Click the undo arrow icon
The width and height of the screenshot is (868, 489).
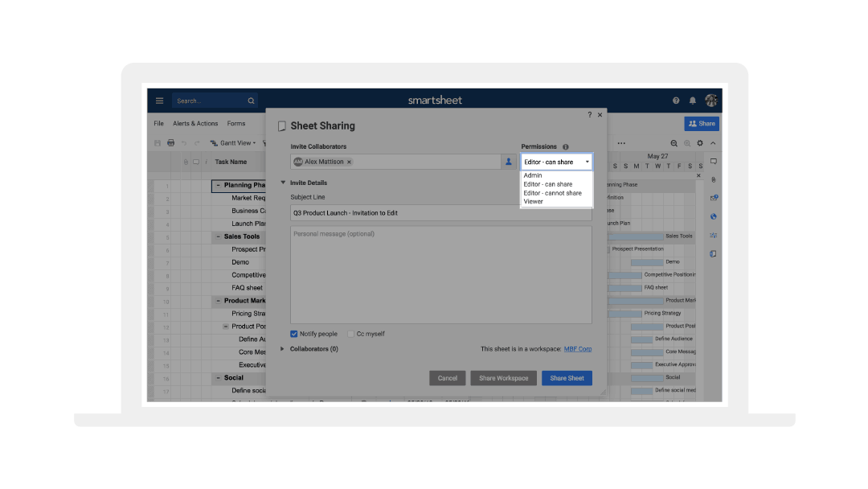pyautogui.click(x=184, y=143)
